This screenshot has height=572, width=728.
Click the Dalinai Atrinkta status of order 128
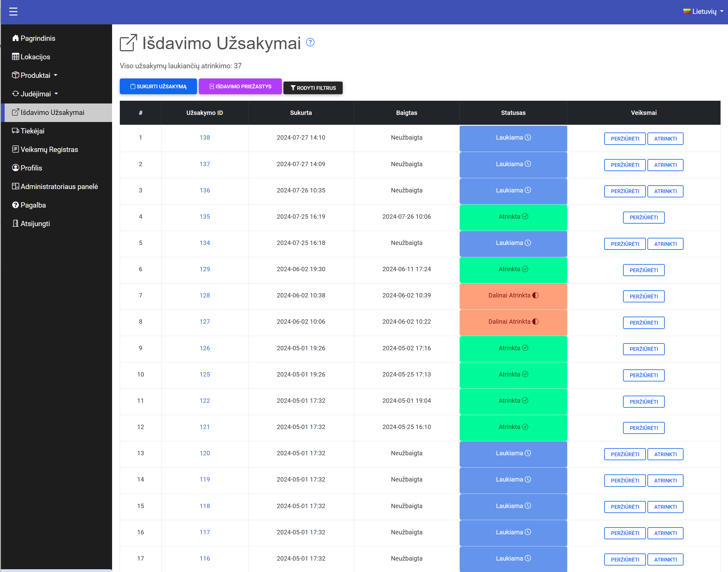click(x=513, y=295)
